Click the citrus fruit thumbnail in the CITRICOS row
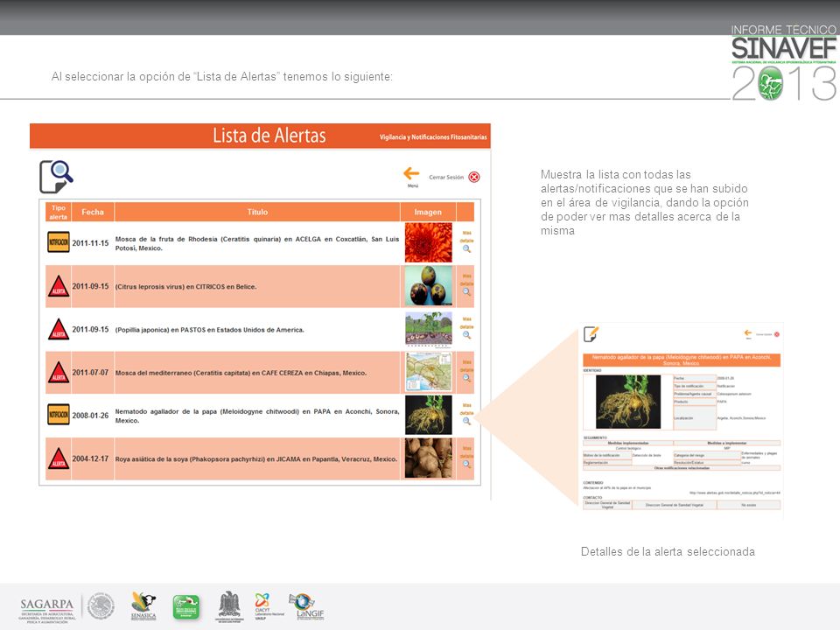 429,286
